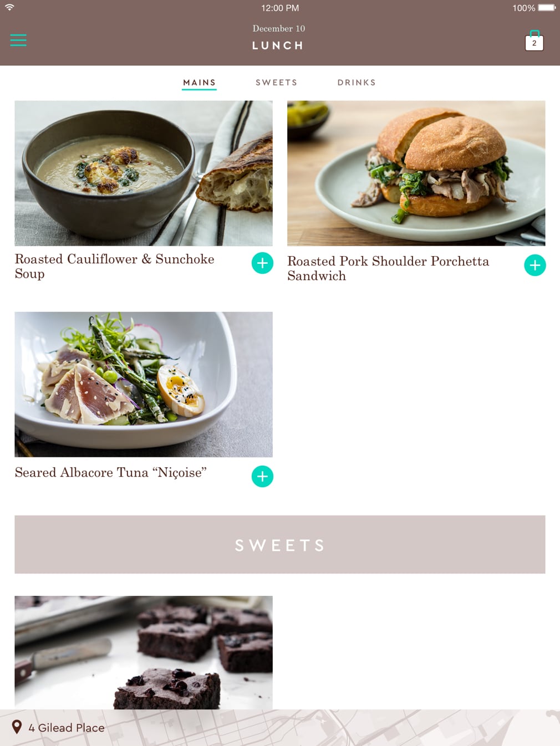
Task: Tap the 4 Gilead Place address
Action: point(67,728)
